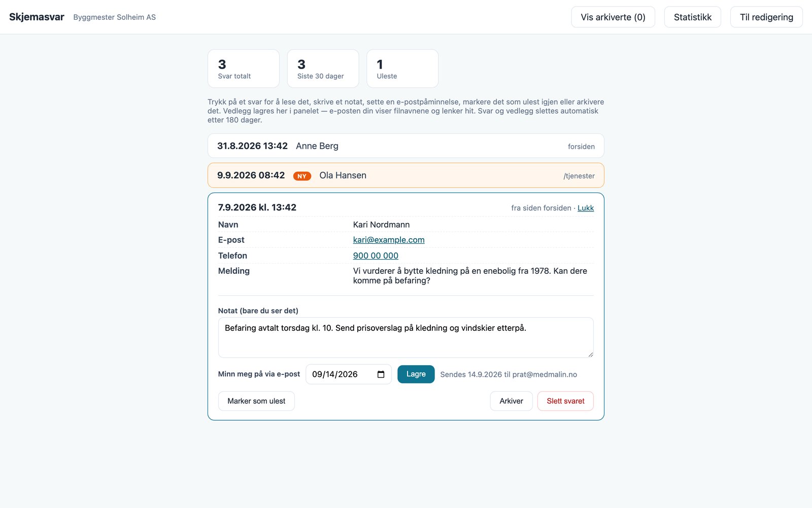Show archived responses with Vis arkiverte
This screenshot has height=508, width=812.
(x=613, y=17)
